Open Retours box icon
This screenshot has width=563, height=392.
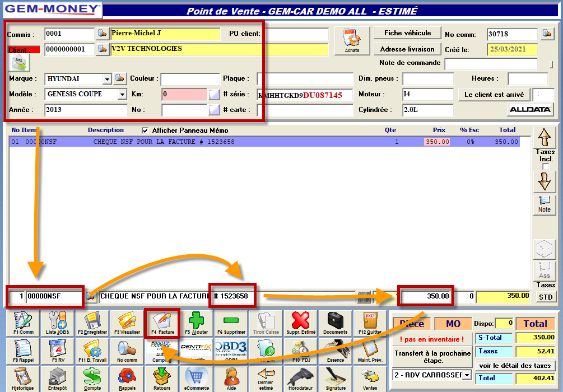pos(162,379)
